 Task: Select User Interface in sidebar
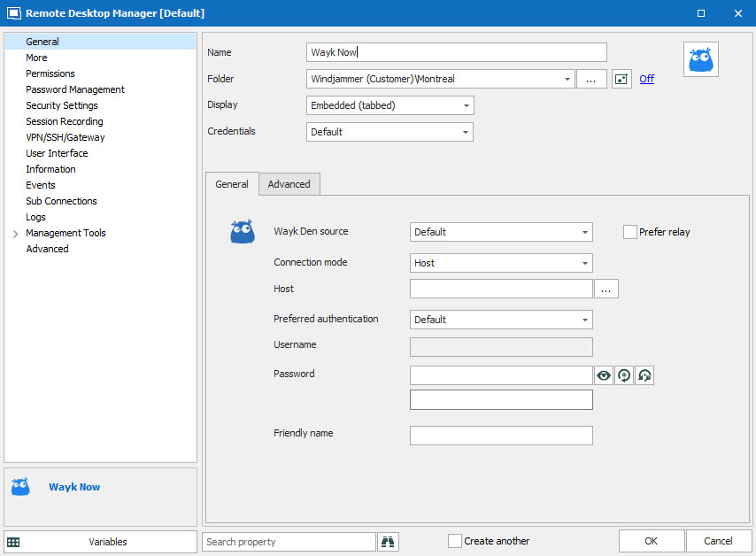(x=57, y=153)
